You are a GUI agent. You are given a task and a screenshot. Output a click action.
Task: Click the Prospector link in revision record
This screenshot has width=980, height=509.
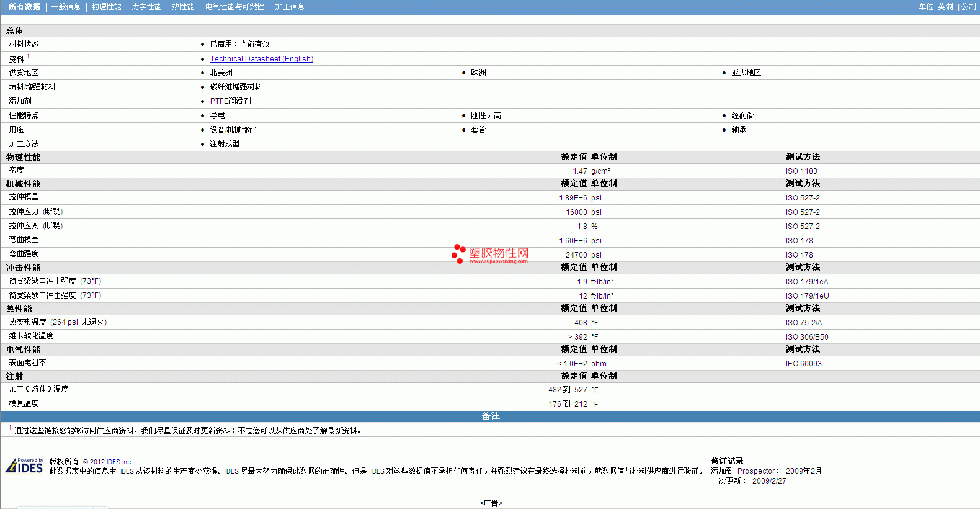[756, 471]
